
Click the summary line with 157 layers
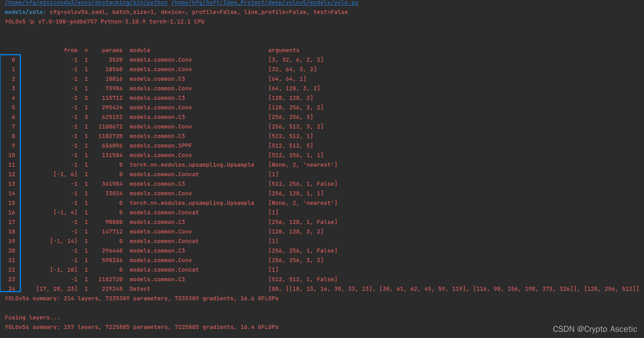pos(142,327)
